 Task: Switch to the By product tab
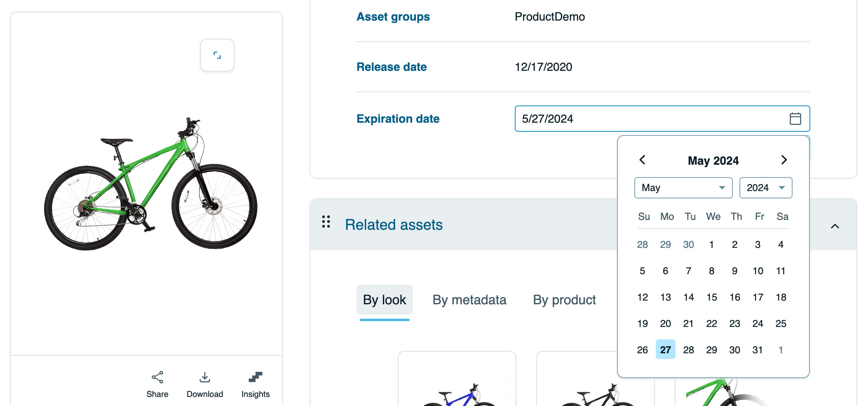564,300
